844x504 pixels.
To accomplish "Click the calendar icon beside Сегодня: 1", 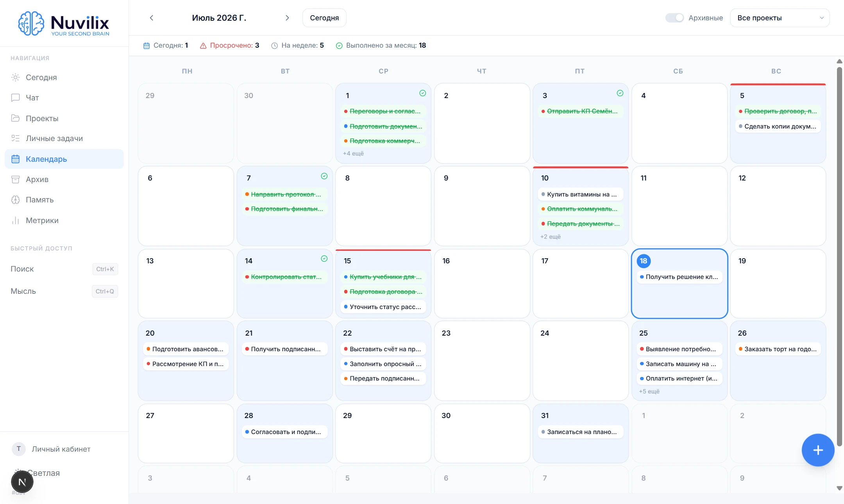I will (147, 46).
